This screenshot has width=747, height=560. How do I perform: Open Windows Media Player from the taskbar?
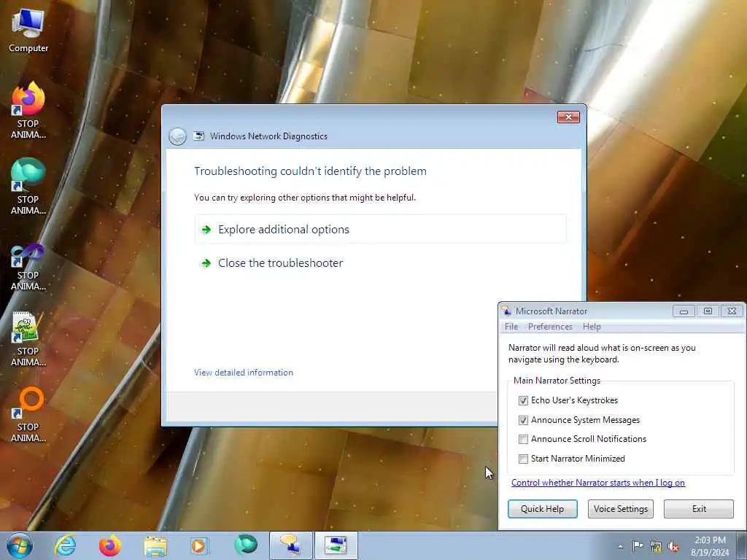pyautogui.click(x=199, y=545)
